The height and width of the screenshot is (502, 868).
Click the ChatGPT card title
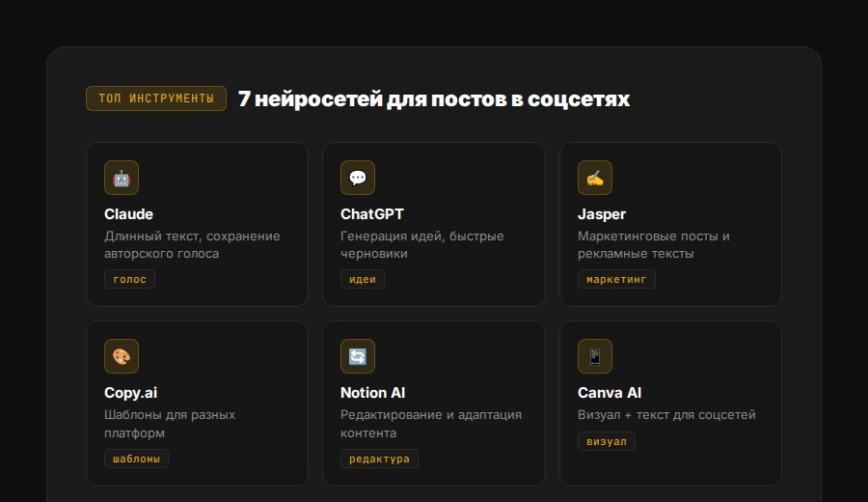372,214
